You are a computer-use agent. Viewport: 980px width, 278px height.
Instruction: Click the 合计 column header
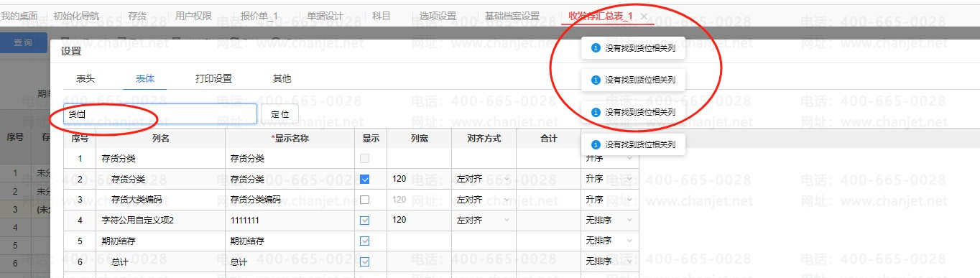[x=548, y=138]
